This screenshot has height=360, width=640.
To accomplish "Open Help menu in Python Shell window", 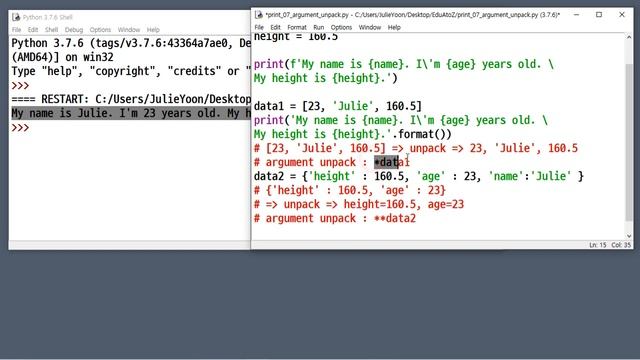I will [x=153, y=30].
